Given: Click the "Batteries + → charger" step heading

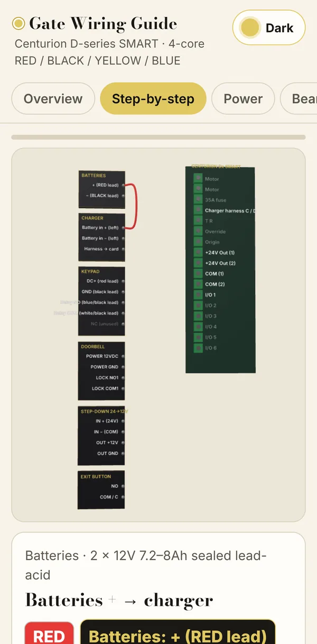Looking at the screenshot, I should pos(119,601).
